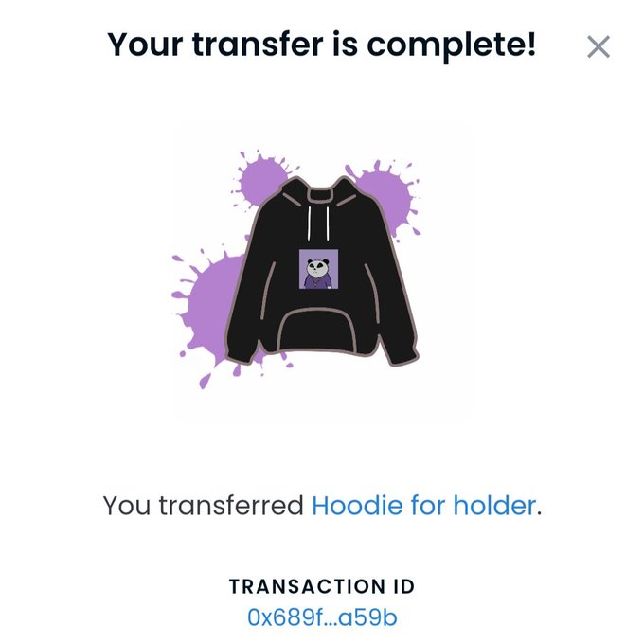The height and width of the screenshot is (644, 644).
Task: Click the "You transferred" text
Action: pyautogui.click(x=204, y=505)
